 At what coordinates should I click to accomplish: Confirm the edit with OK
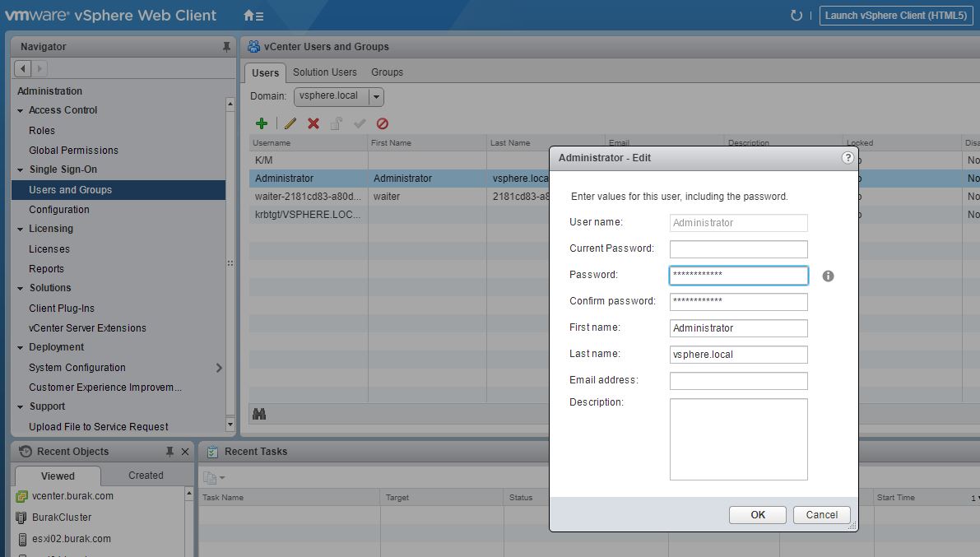pyautogui.click(x=758, y=514)
